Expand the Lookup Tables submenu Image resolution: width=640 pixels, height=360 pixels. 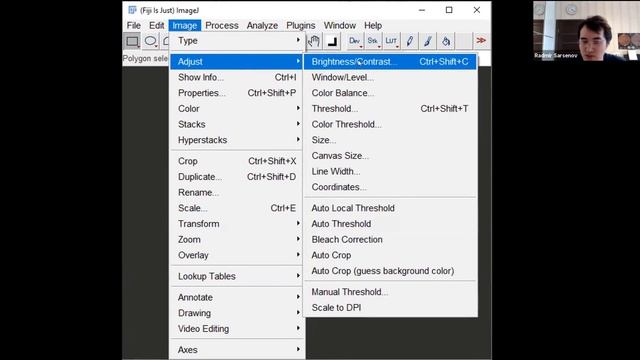point(237,276)
